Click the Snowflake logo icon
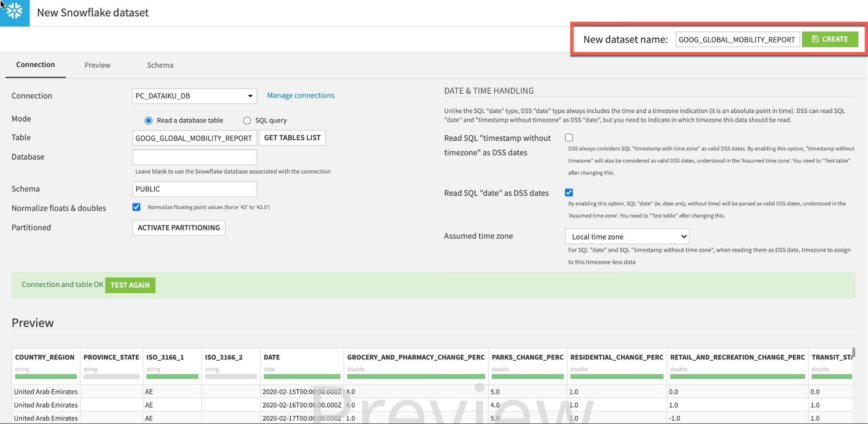 coord(14,12)
